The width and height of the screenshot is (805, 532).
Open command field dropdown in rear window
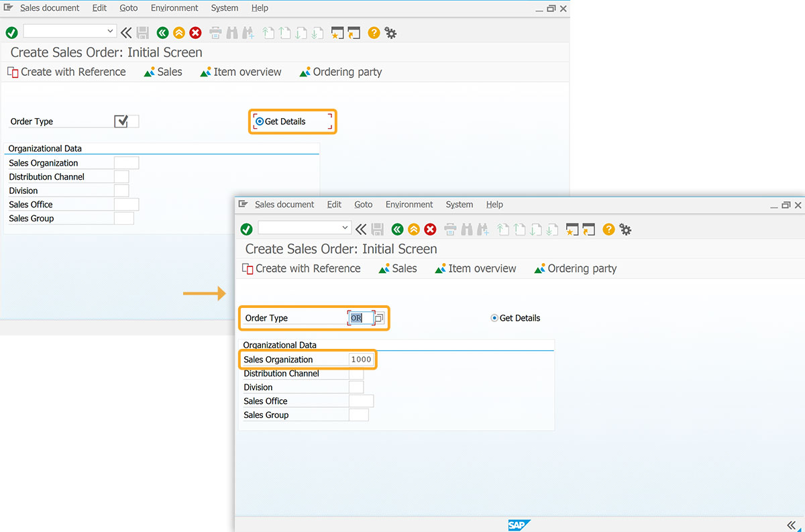coord(111,31)
